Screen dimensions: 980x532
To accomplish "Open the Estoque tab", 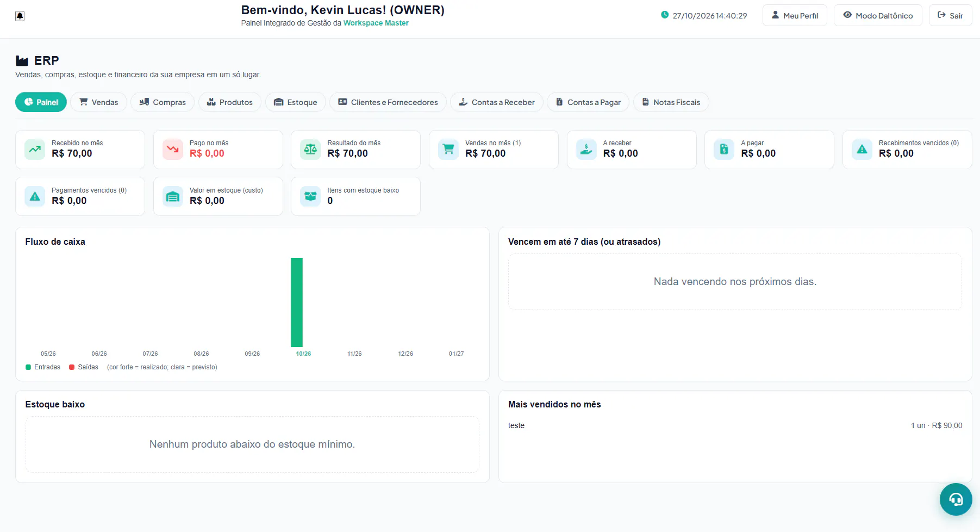I will (295, 102).
